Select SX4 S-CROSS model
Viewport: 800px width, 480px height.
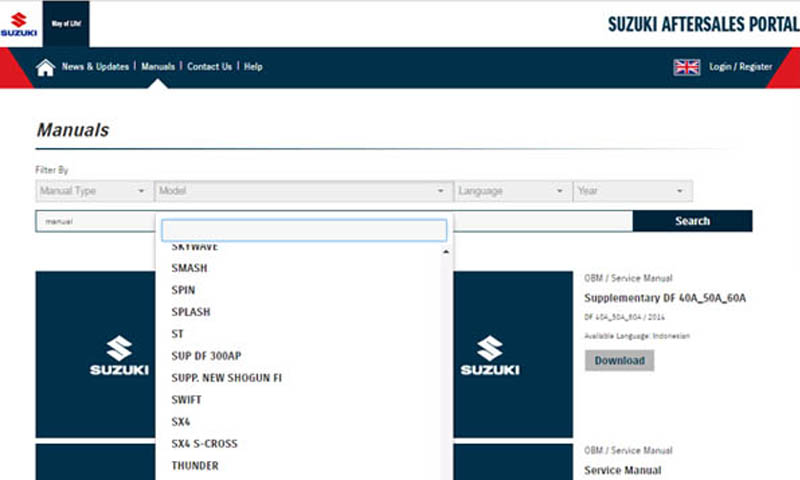click(204, 444)
